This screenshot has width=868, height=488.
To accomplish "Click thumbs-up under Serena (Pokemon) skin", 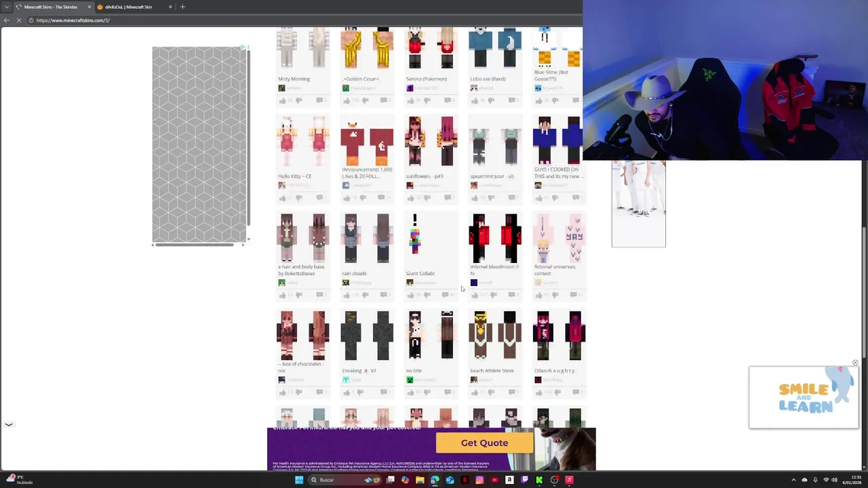I will pos(410,100).
